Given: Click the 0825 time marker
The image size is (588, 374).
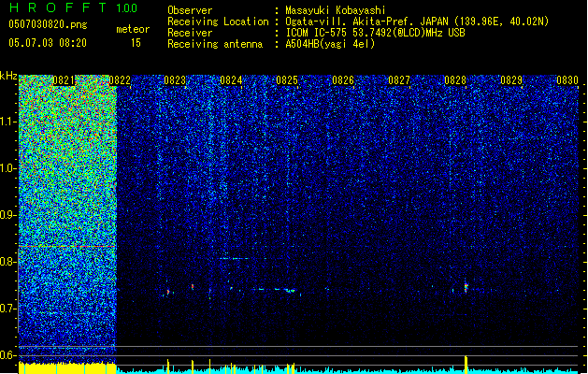Looking at the screenshot, I should [x=287, y=80].
